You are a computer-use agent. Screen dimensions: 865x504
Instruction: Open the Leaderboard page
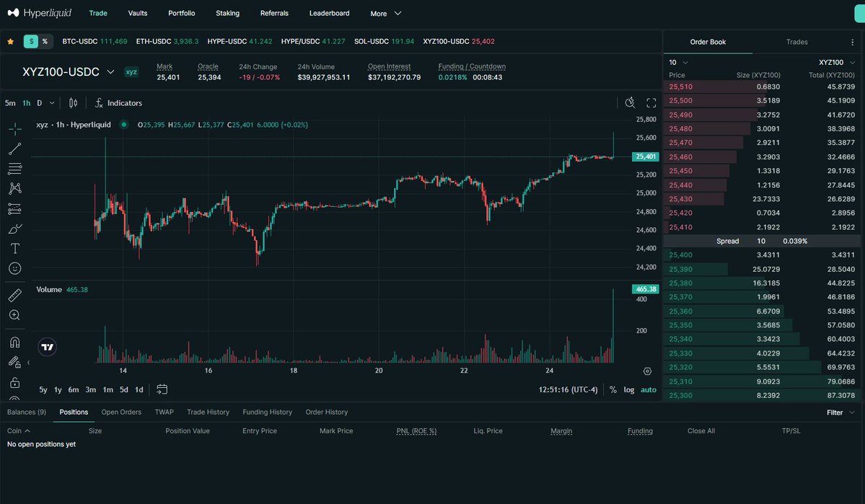pos(330,13)
